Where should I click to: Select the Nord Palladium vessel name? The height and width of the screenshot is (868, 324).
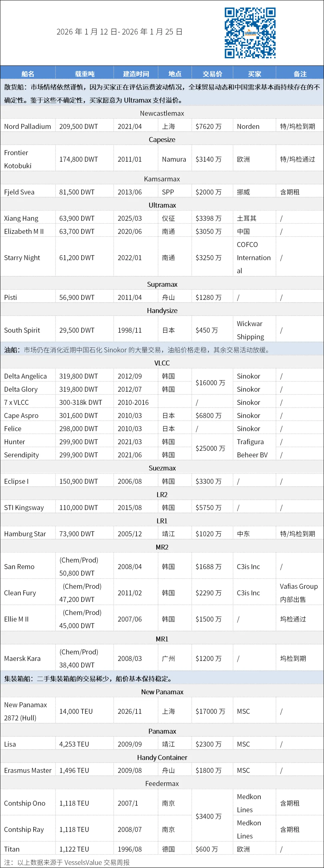point(28,126)
